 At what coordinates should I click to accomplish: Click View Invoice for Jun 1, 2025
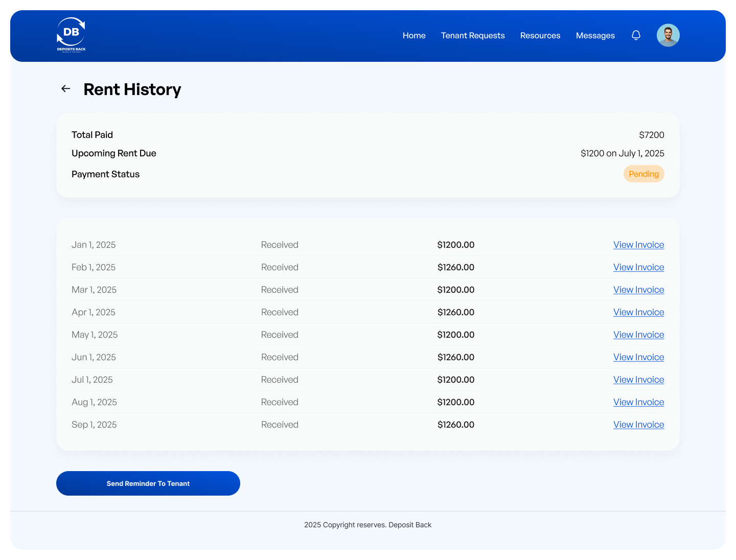(638, 357)
